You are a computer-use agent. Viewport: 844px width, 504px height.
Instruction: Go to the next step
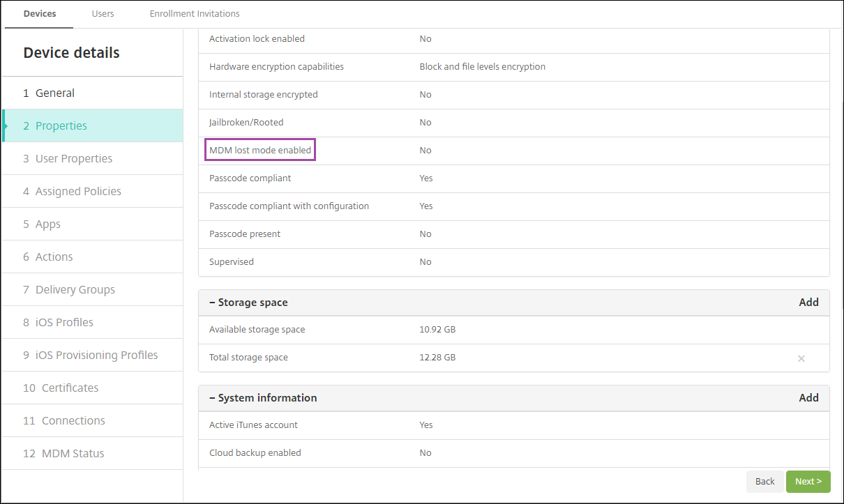click(x=808, y=482)
